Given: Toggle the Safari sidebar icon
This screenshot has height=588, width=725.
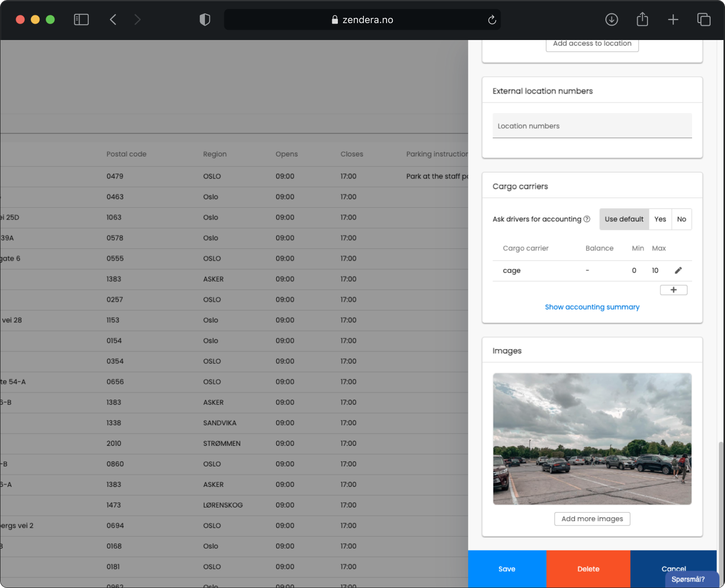Looking at the screenshot, I should 81,19.
